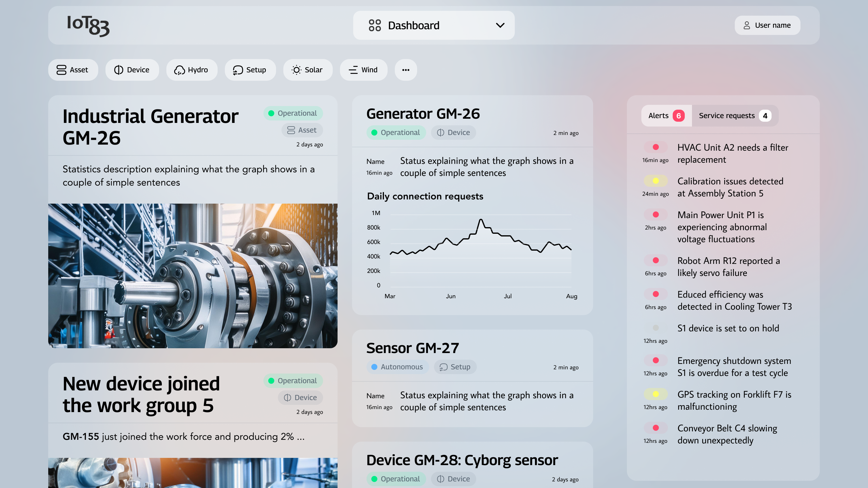
Task: Select the Autonomous badge on Sensor GM-27
Action: click(x=398, y=367)
